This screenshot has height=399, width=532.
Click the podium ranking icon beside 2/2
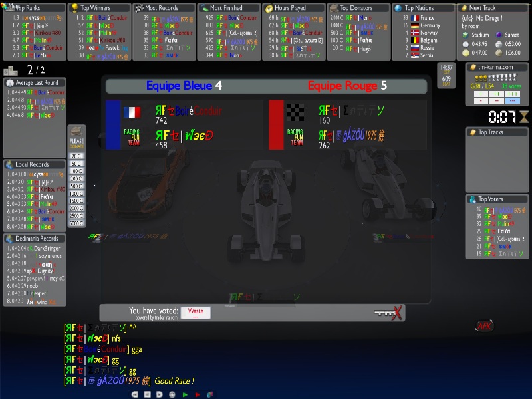pos(11,70)
